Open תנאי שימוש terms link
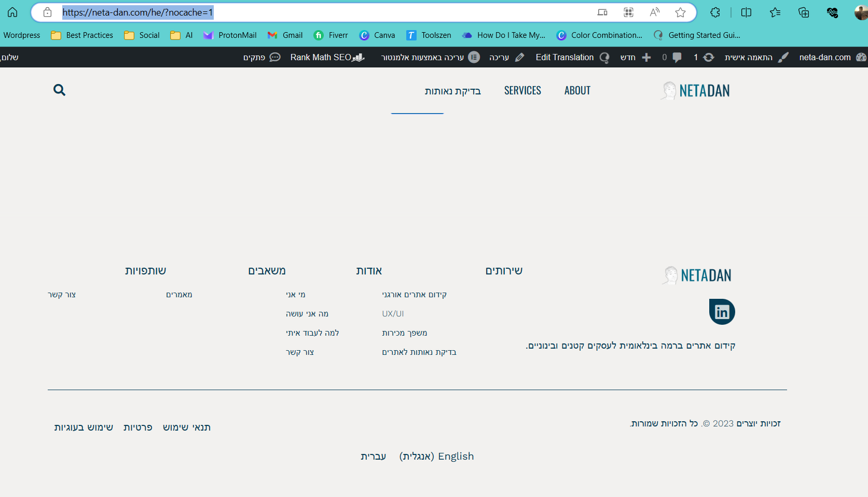 click(186, 427)
